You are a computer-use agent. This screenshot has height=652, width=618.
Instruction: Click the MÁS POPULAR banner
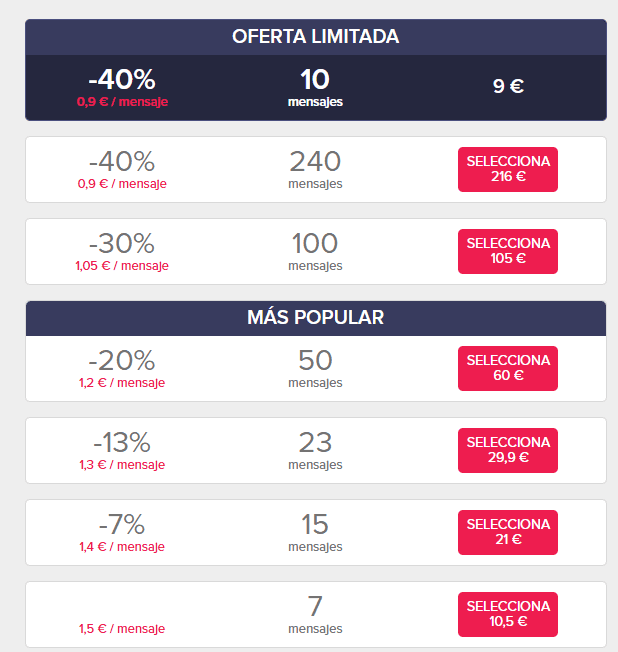[x=315, y=318]
